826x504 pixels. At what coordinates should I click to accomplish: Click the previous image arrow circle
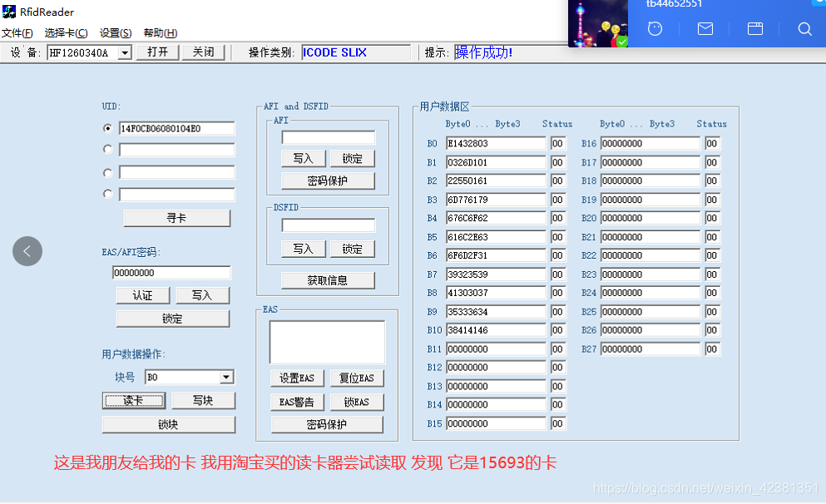[27, 251]
